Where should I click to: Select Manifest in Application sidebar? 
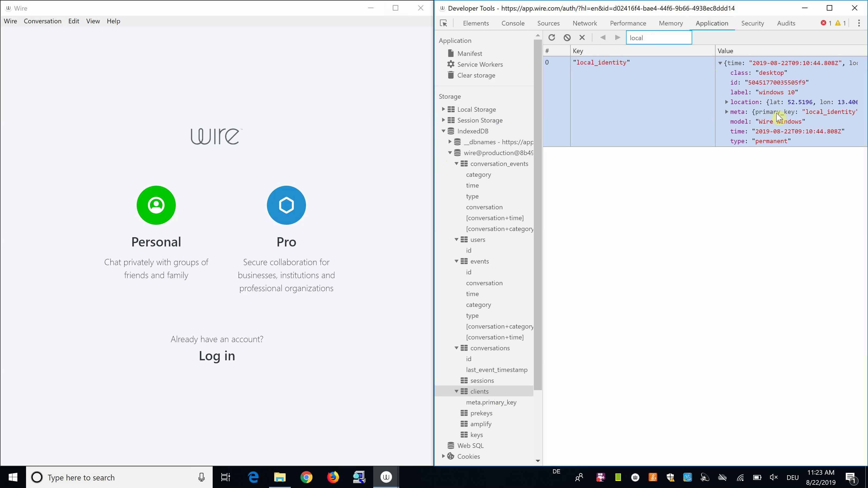(x=469, y=54)
